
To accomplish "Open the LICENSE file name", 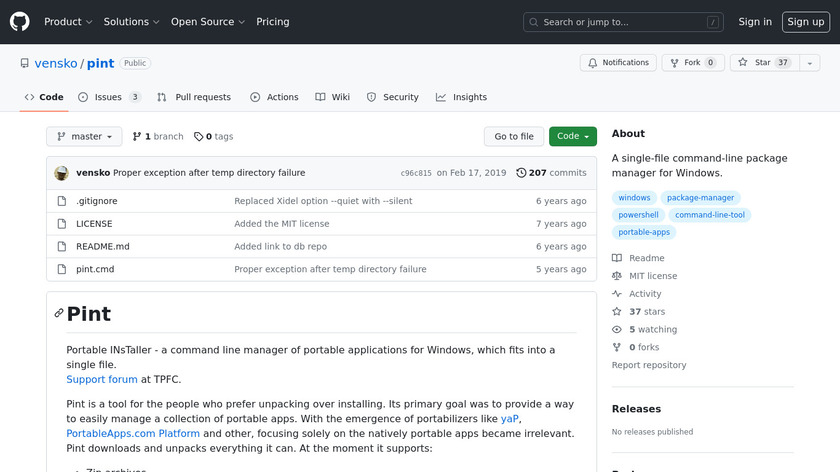I will coord(94,224).
